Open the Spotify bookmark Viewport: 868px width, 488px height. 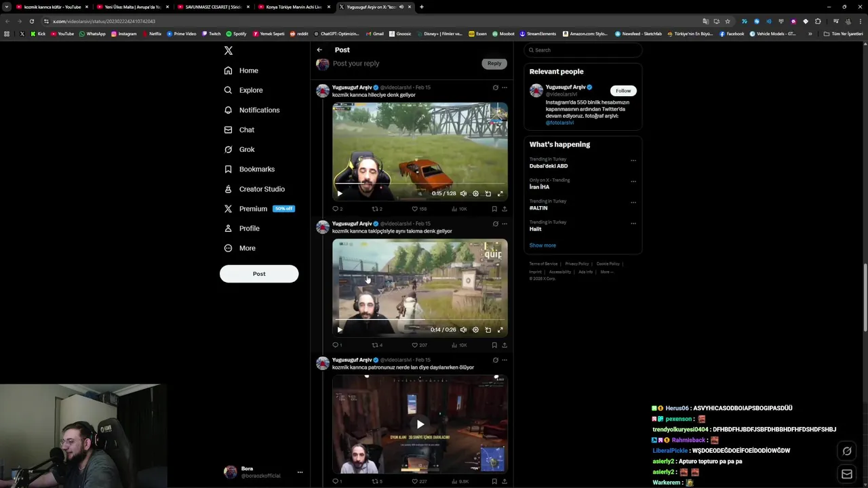click(x=236, y=33)
